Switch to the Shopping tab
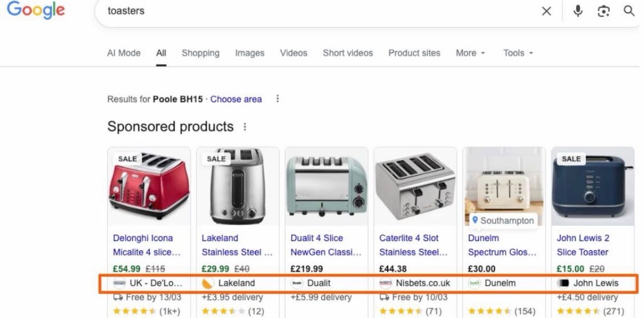Screen dimensions: 644x318 point(200,53)
